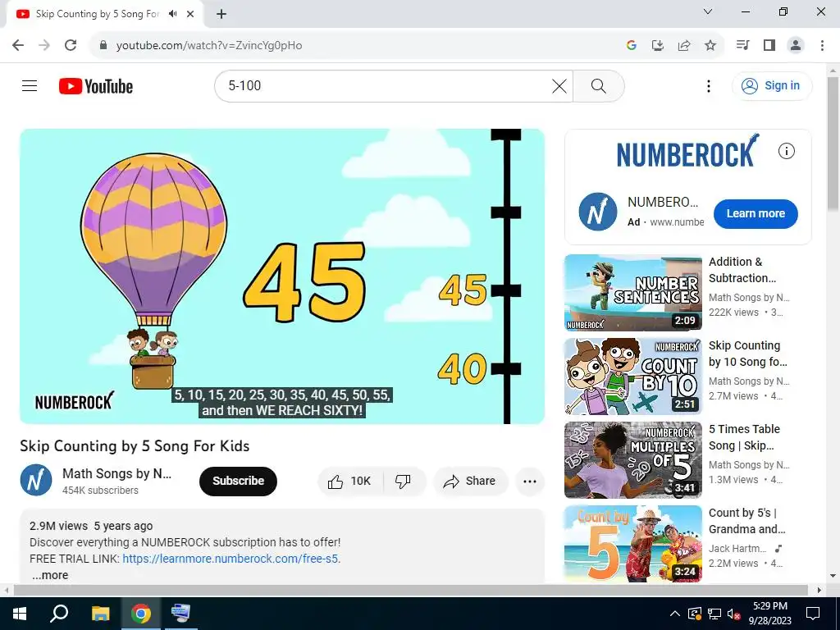
Task: Run search with magnifying glass button
Action: tap(598, 86)
